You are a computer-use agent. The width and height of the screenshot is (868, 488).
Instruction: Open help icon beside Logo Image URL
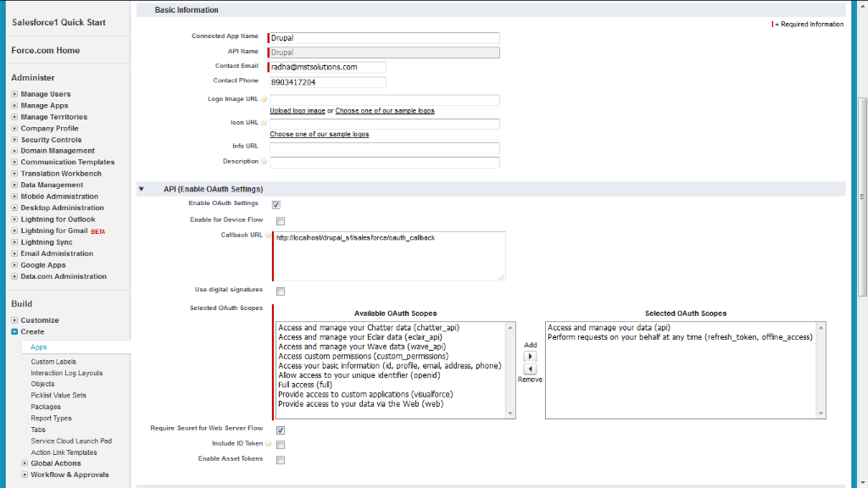[x=264, y=99]
